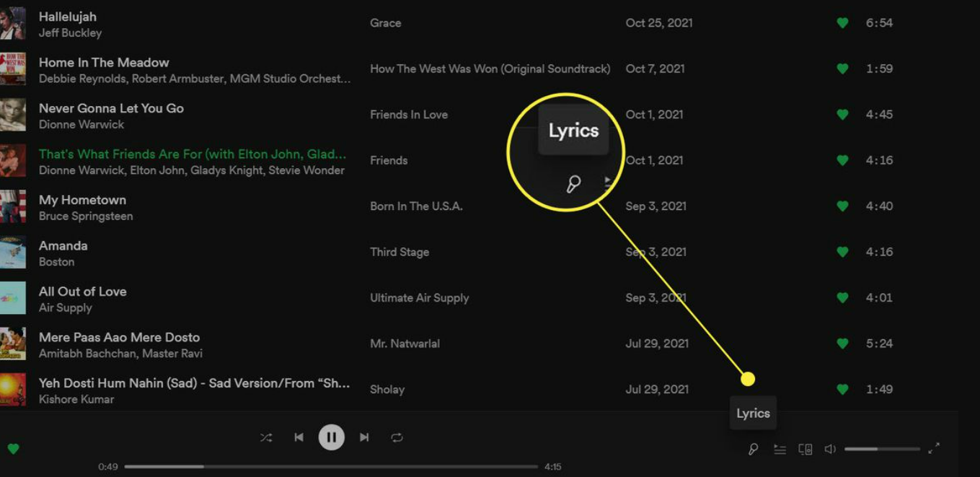Open the Lyrics view

(754, 448)
